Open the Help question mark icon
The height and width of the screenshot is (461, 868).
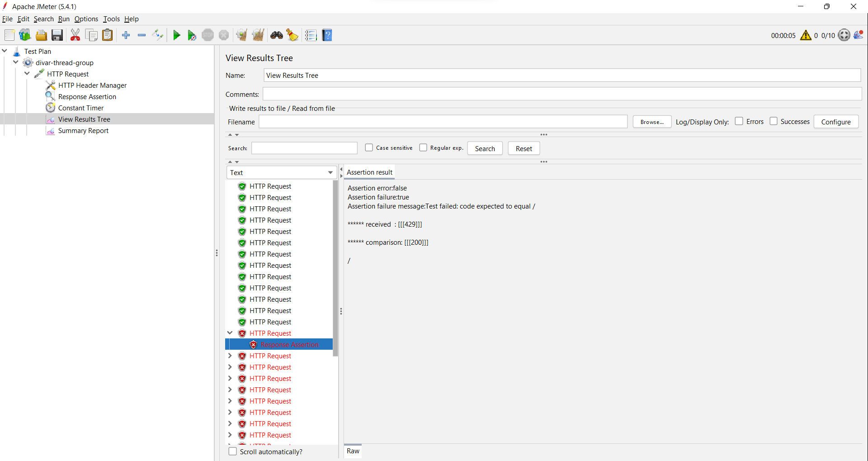coord(327,35)
